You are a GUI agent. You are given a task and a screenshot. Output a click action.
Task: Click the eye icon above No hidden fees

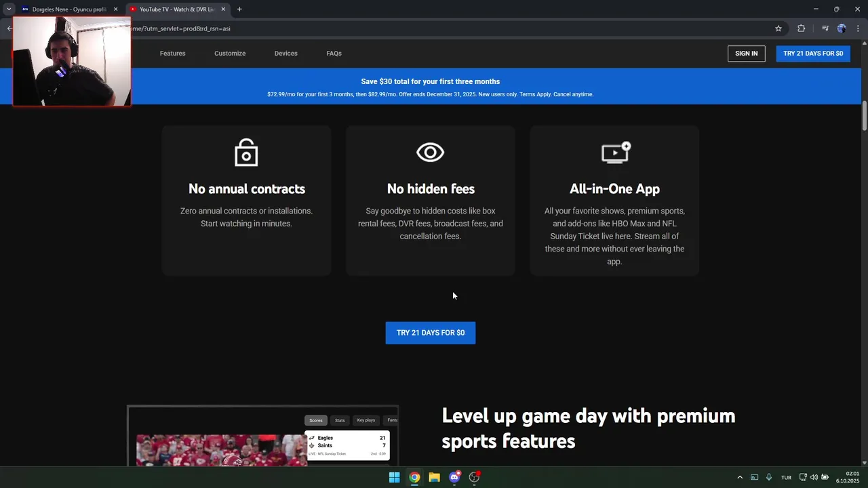[x=431, y=152]
